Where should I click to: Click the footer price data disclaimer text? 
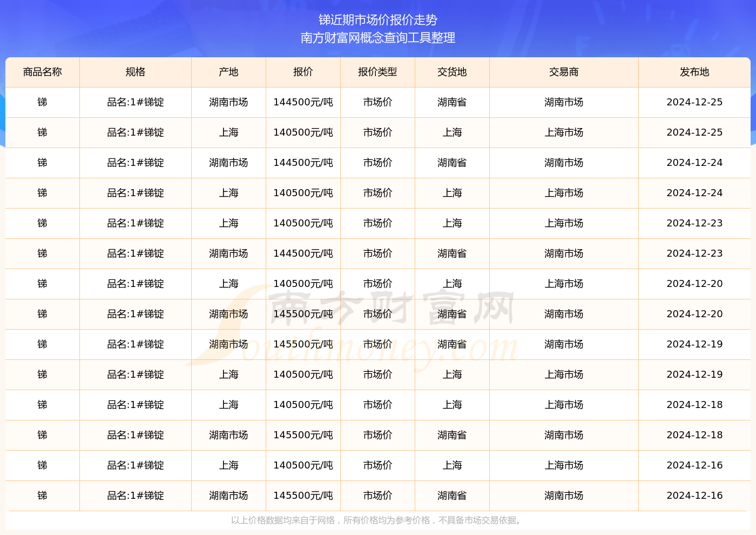[378, 520]
